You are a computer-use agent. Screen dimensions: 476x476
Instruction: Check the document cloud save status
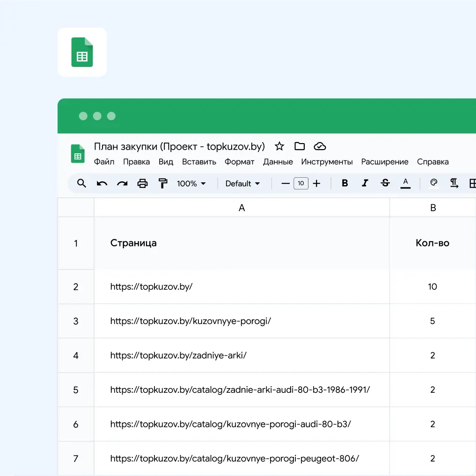pyautogui.click(x=320, y=146)
